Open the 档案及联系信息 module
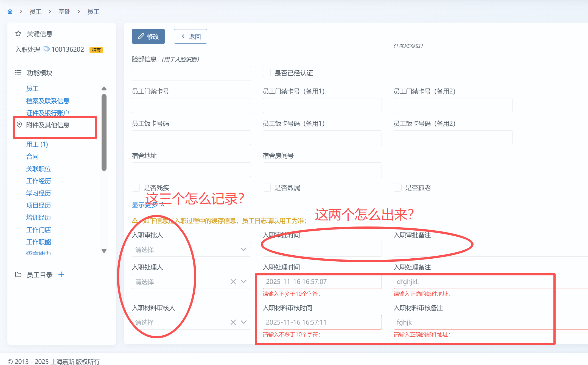This screenshot has height=365, width=588. click(48, 101)
